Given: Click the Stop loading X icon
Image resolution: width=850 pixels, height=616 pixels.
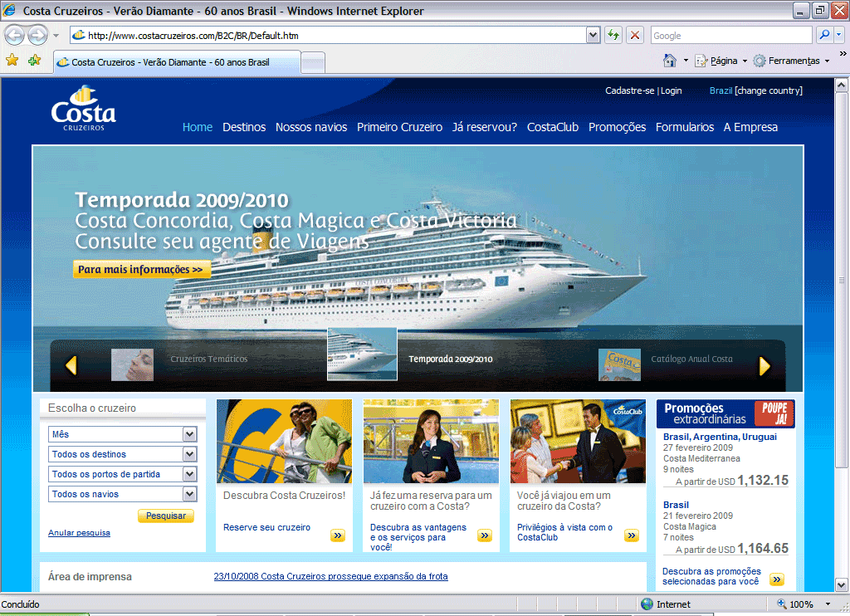Looking at the screenshot, I should pos(635,35).
